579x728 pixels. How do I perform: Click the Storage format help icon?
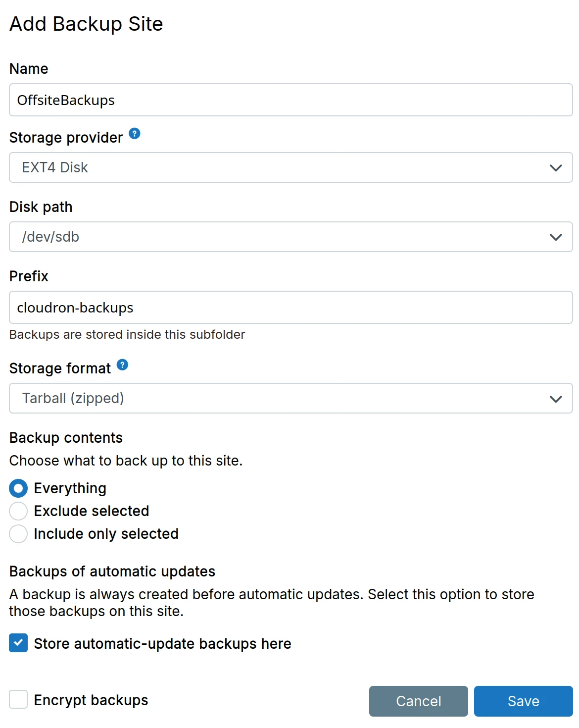pos(122,365)
